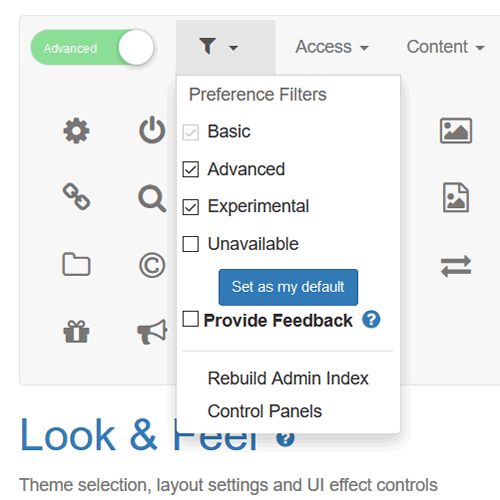
Task: Click the Provide Feedback help icon
Action: click(371, 319)
